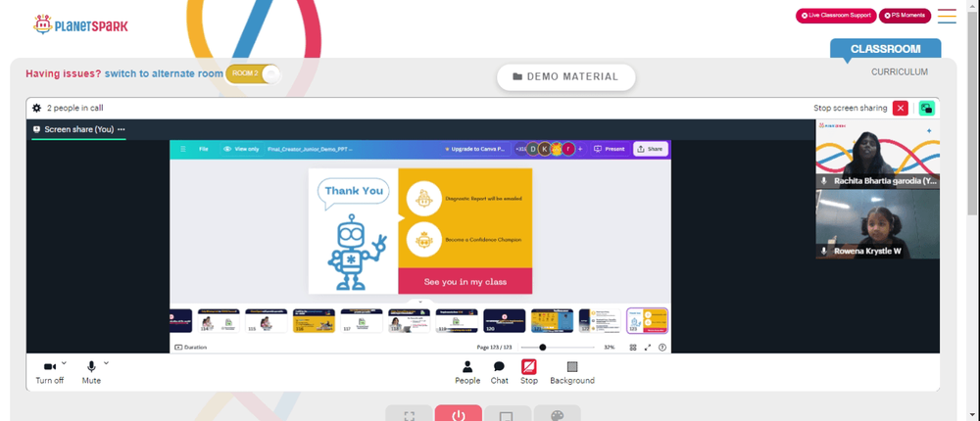Image resolution: width=980 pixels, height=421 pixels.
Task: Click Canva Duration button
Action: (191, 348)
